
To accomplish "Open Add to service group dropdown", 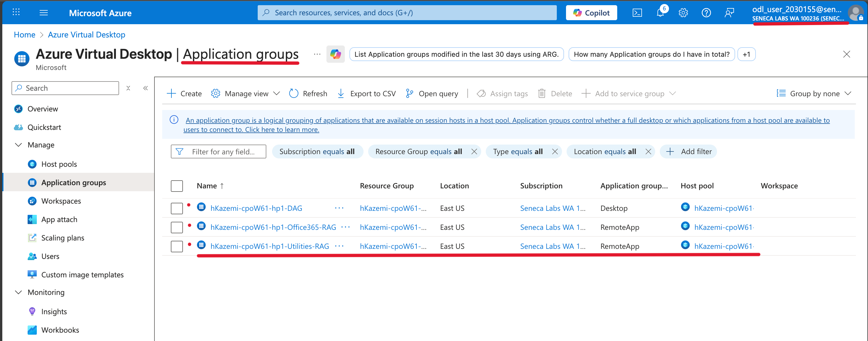I will [x=629, y=93].
